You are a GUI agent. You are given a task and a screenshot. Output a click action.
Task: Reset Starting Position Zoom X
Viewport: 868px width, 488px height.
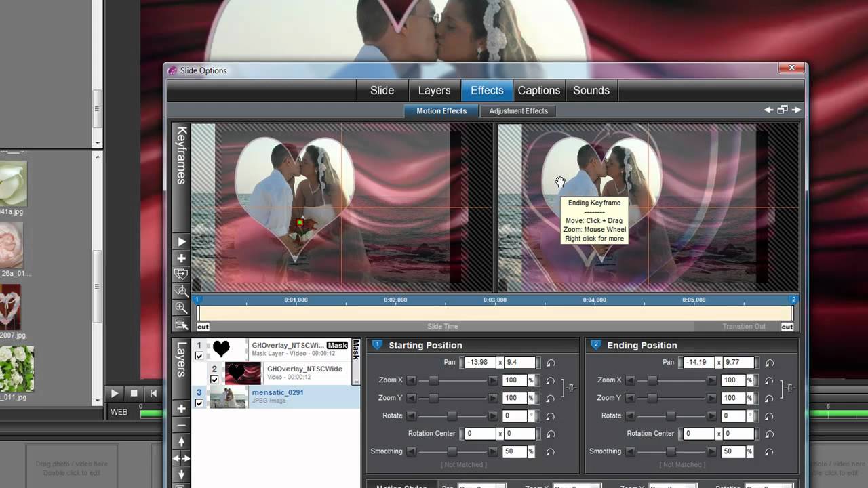coord(551,380)
